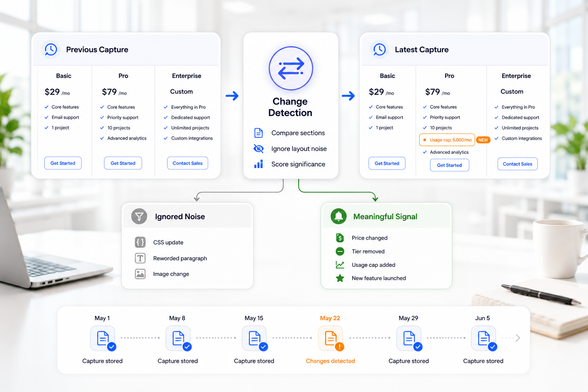
Task: Click the crossed-eye Ignore layout noise icon
Action: click(259, 149)
